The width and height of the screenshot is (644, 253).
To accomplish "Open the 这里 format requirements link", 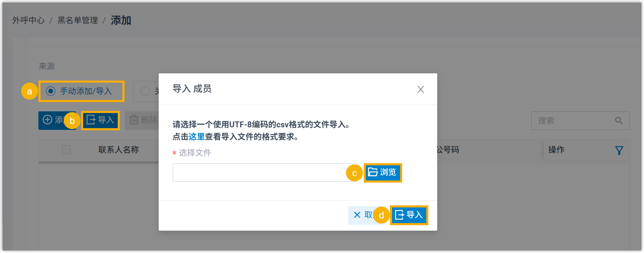I will click(x=197, y=137).
